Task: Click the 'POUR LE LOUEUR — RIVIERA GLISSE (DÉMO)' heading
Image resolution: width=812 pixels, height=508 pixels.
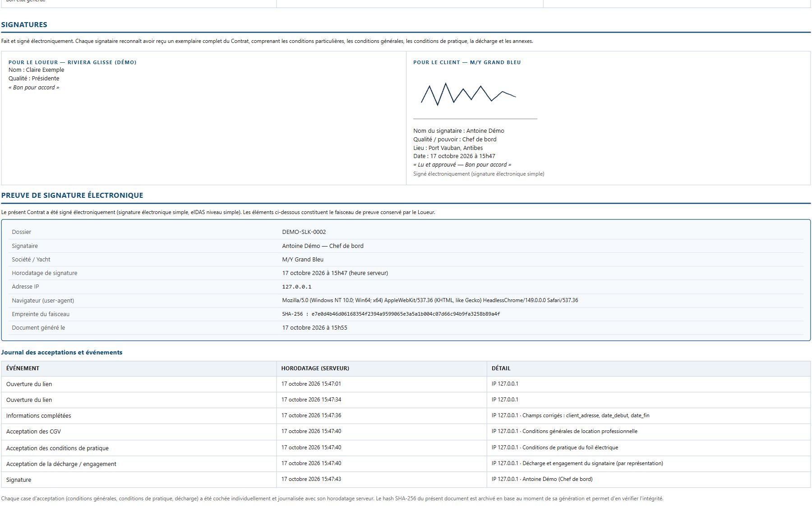Action: pos(73,62)
